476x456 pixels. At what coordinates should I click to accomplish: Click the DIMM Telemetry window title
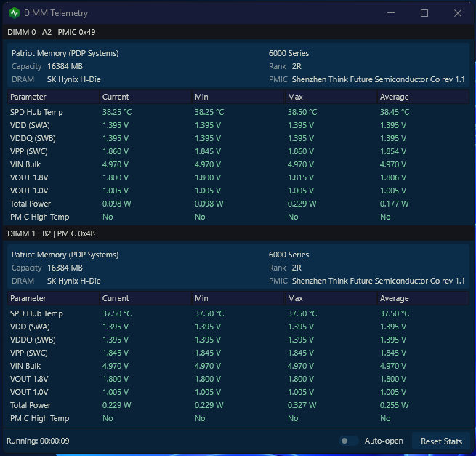[56, 13]
